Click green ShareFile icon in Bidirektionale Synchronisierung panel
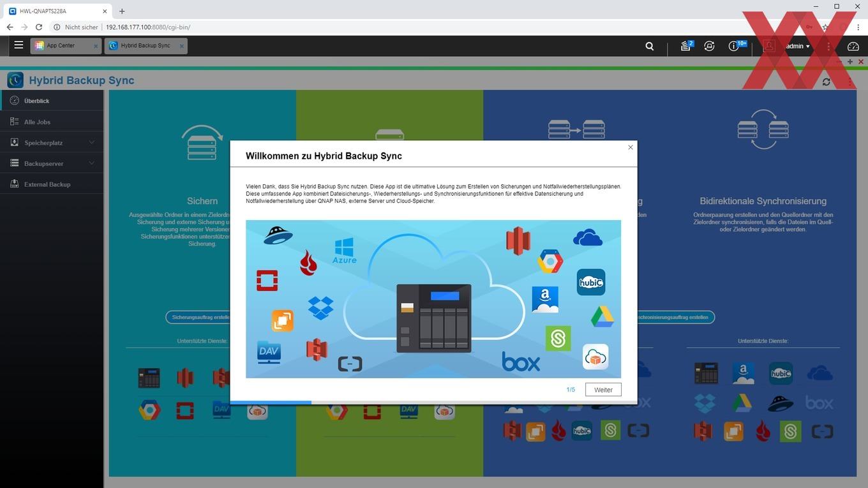Screen dimensions: 868x488 [x=790, y=431]
